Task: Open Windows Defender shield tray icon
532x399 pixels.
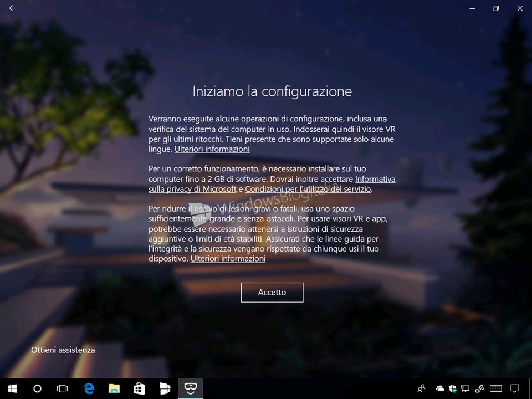Action: 452,388
